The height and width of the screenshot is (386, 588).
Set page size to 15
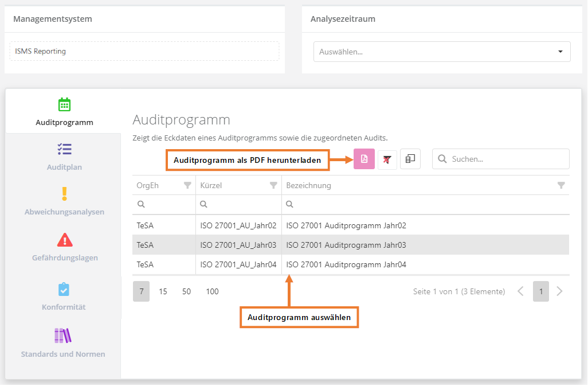[163, 291]
